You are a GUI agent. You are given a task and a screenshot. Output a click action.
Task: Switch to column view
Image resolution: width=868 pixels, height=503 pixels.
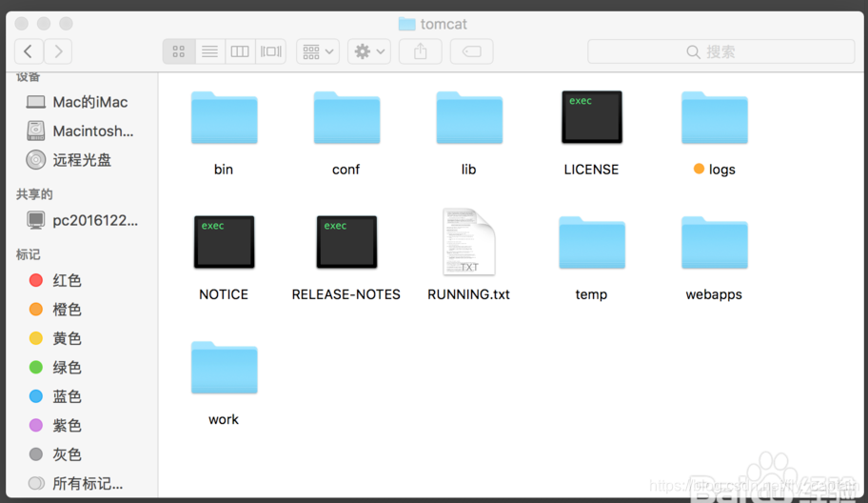point(240,51)
